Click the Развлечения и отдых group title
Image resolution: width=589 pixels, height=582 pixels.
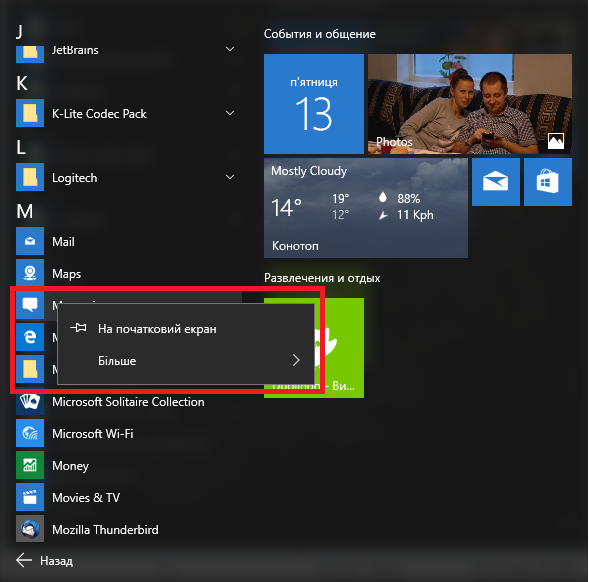[322, 278]
